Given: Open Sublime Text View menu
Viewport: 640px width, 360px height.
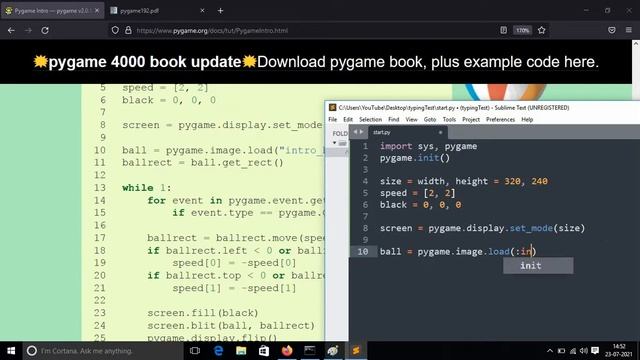Looking at the screenshot, I should (411, 120).
